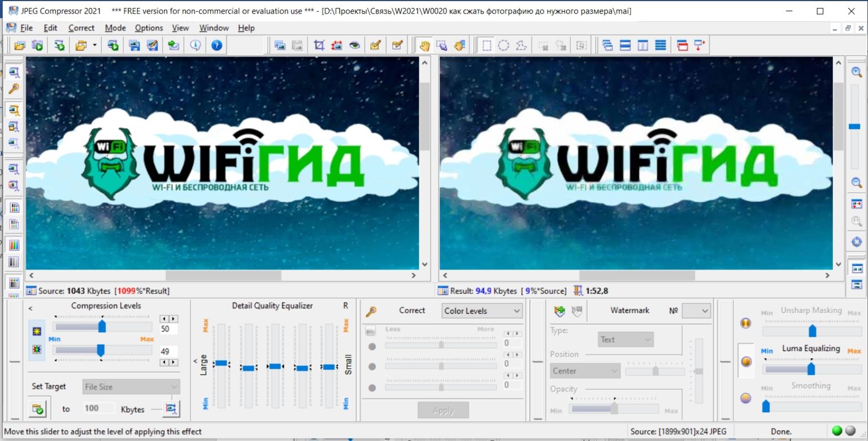868x441 pixels.
Task: Open the watermark № dropdown
Action: [x=696, y=310]
